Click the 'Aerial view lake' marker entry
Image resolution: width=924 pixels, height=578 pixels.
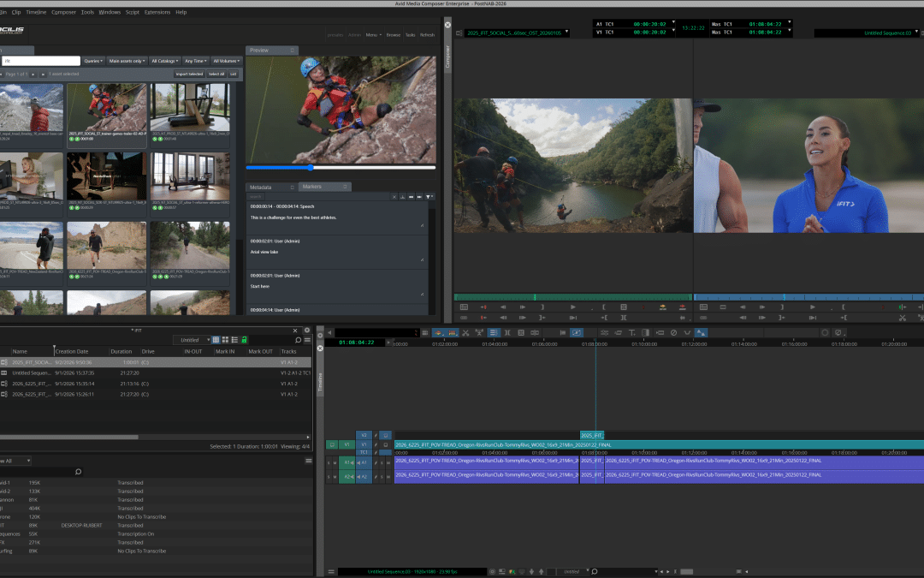pos(336,252)
